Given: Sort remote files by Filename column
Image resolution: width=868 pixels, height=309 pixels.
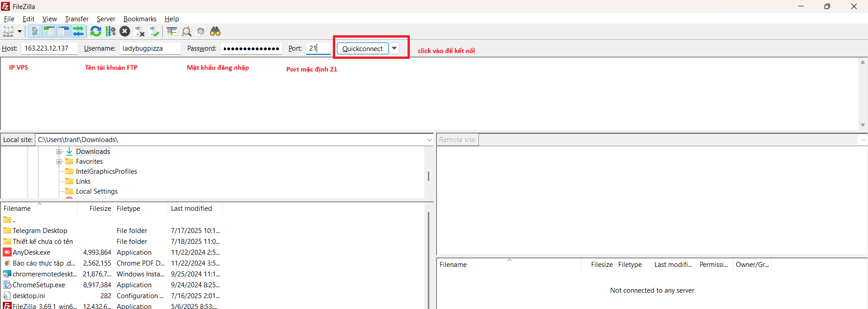Looking at the screenshot, I should click(509, 265).
